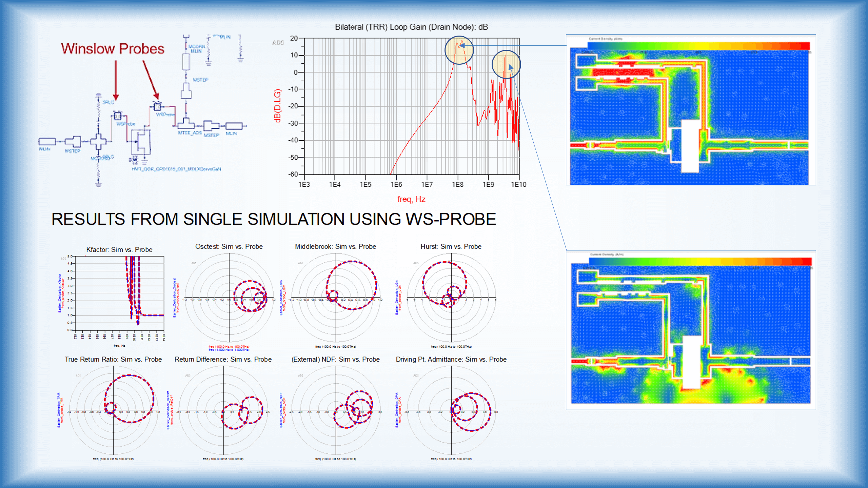Open the Return Difference polar plot

tap(223, 410)
